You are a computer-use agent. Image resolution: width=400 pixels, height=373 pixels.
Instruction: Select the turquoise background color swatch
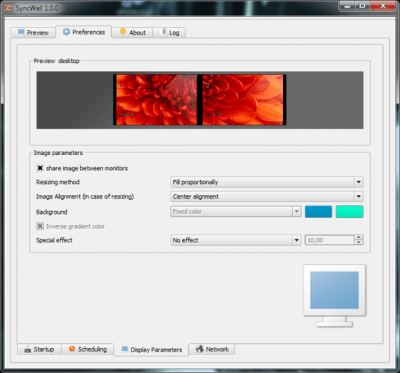pos(349,212)
